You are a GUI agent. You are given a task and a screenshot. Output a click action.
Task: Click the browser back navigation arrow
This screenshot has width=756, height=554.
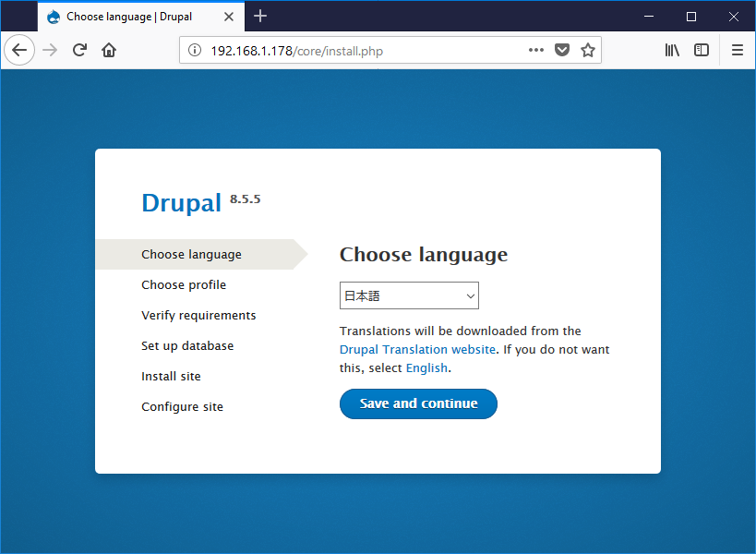[x=18, y=50]
